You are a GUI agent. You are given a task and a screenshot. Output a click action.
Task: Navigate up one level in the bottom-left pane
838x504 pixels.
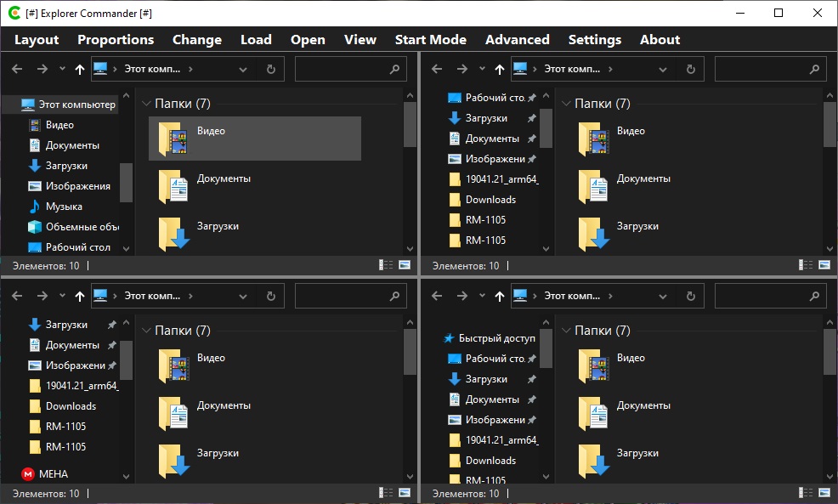80,296
